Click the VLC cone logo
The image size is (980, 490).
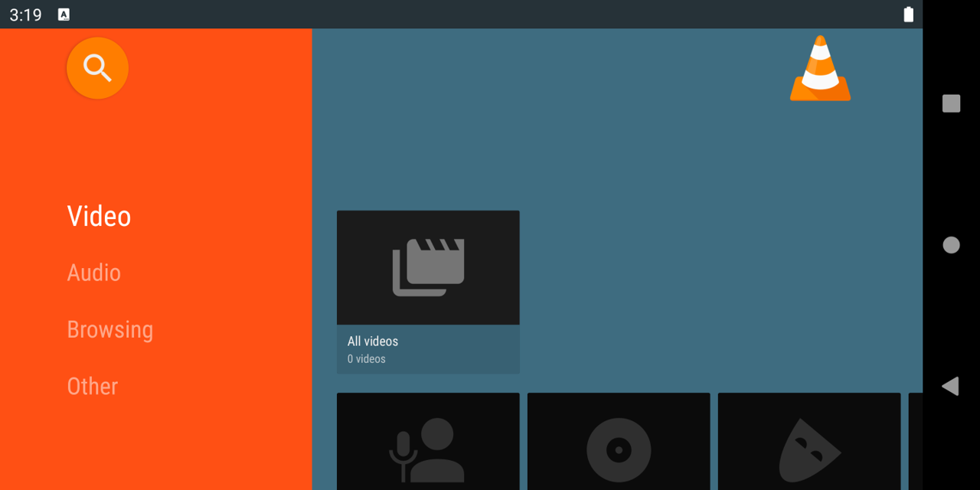click(820, 68)
